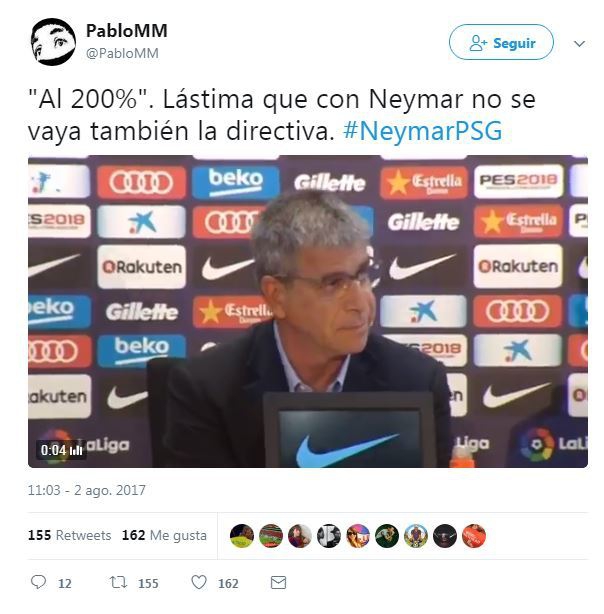Click the reply speech bubble icon
The height and width of the screenshot is (614, 604).
pos(38,582)
